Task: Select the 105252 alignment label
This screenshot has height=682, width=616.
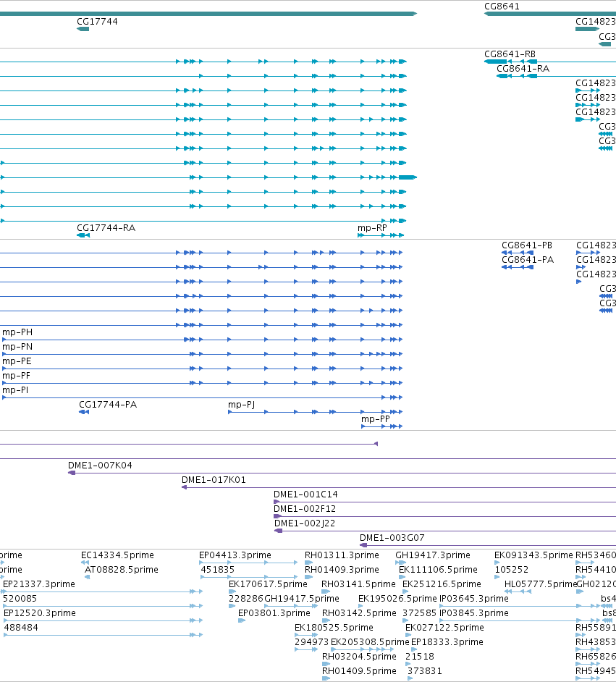Action: click(x=511, y=570)
